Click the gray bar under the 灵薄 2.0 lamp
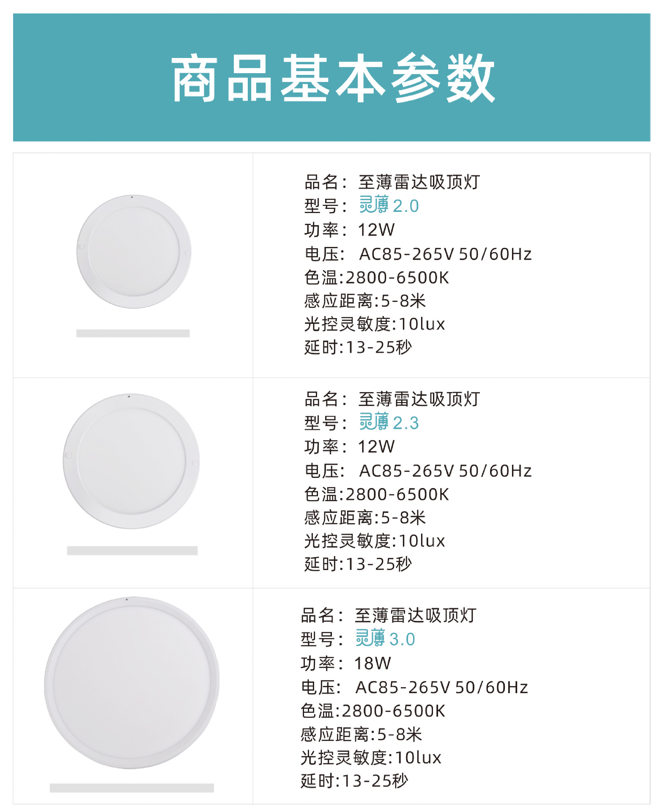663x812 pixels. [x=133, y=333]
